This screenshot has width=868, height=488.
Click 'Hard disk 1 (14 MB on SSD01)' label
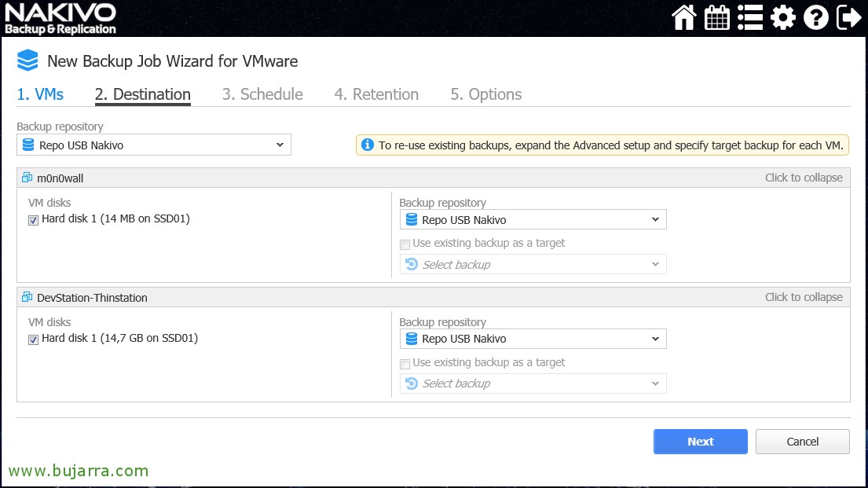(x=115, y=218)
